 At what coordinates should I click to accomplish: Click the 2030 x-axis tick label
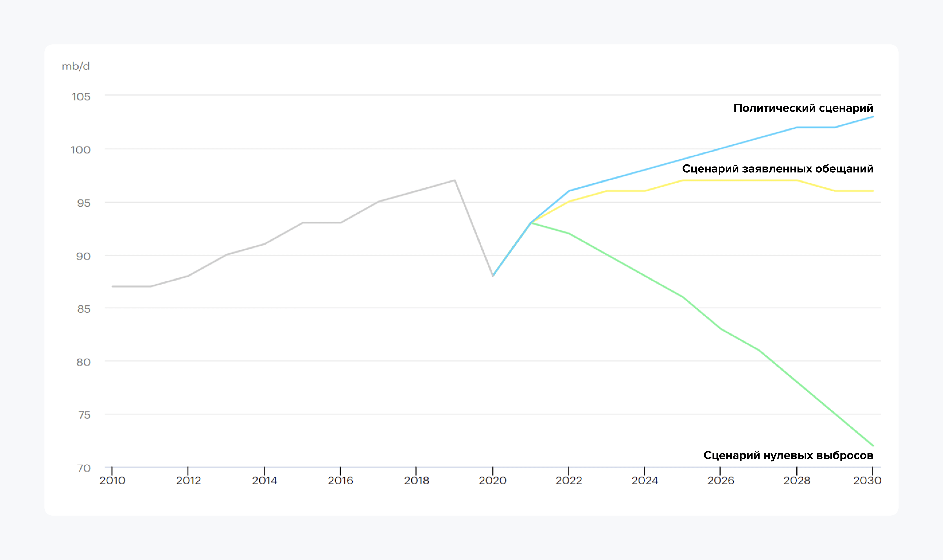point(867,480)
